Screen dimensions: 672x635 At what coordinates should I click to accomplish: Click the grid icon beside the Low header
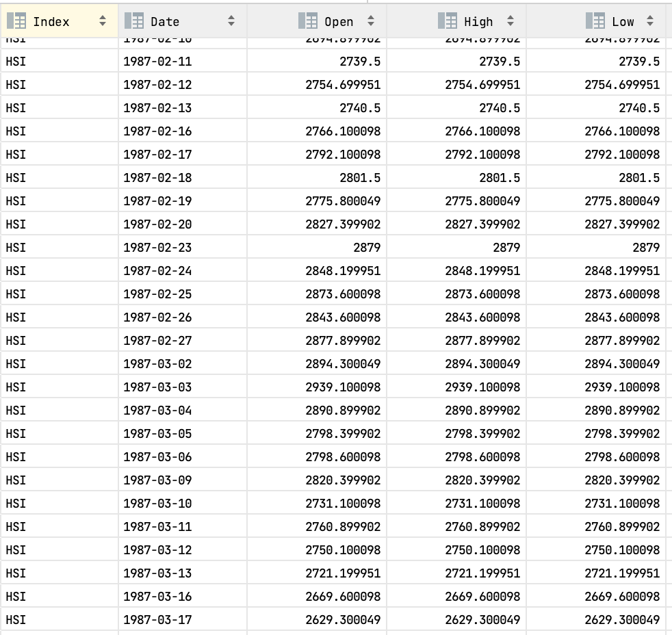pos(594,21)
